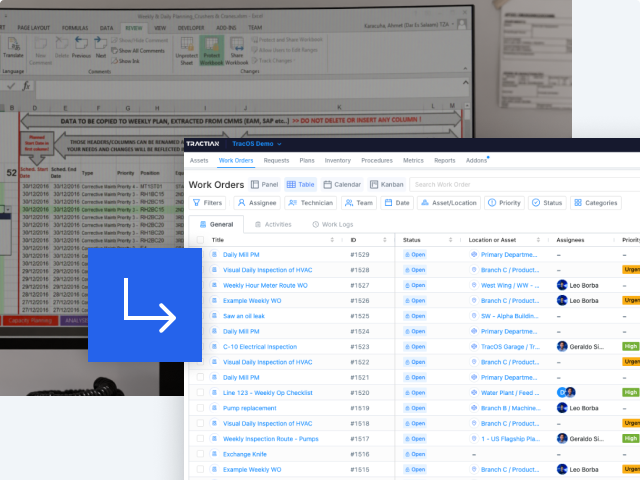Sort by the Title column arrows
The image size is (640, 480).
[x=332, y=240]
